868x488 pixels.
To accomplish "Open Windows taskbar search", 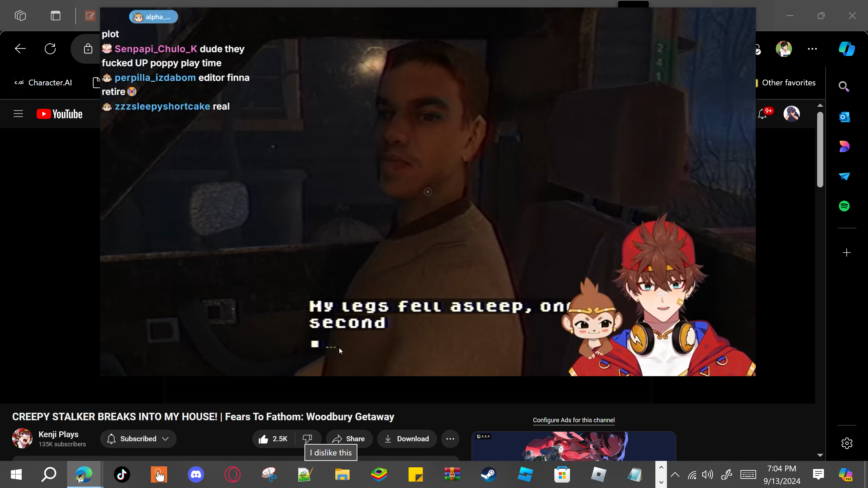I will point(49,474).
